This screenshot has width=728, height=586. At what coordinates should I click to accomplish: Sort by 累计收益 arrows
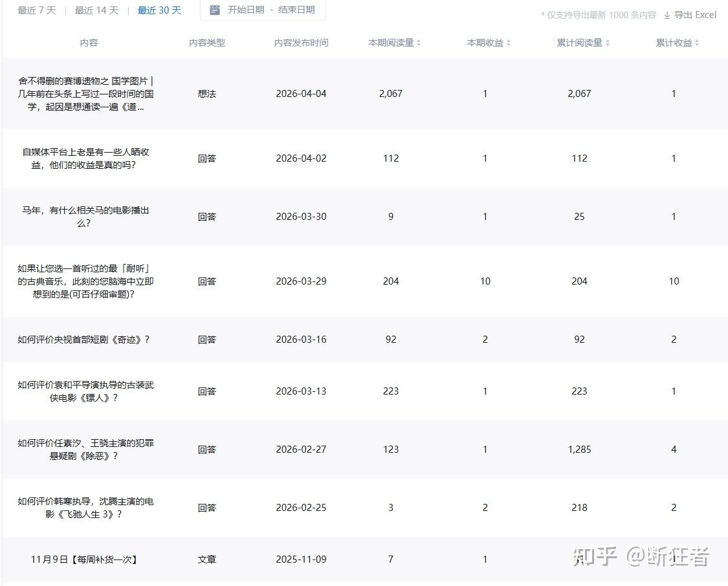coord(697,43)
